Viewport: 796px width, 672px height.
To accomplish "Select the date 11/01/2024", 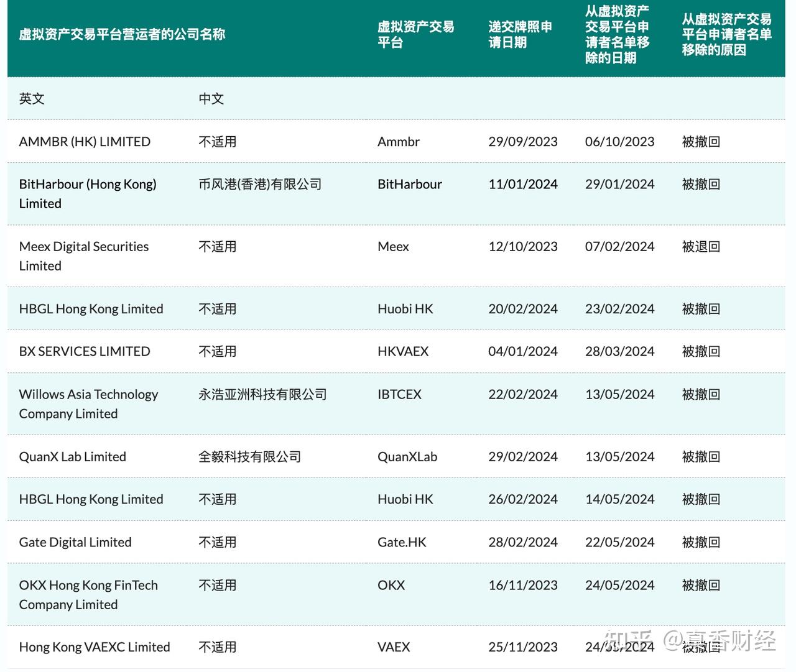I will coord(523,185).
